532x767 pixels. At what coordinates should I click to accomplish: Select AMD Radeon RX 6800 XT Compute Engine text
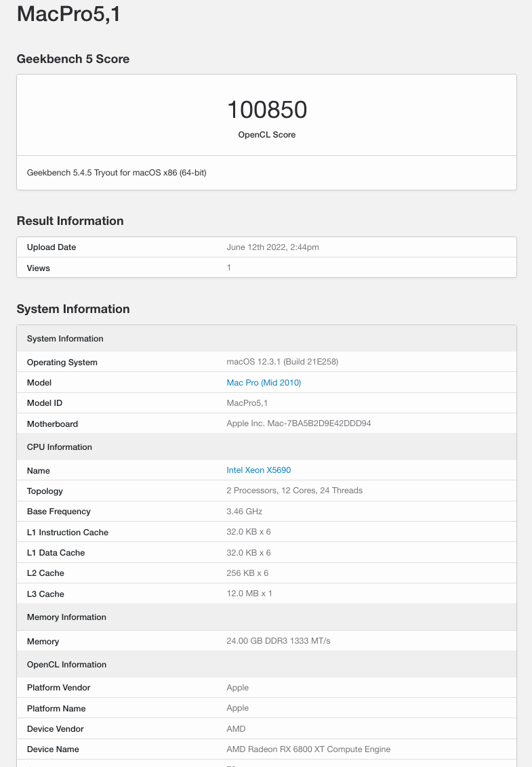point(308,749)
